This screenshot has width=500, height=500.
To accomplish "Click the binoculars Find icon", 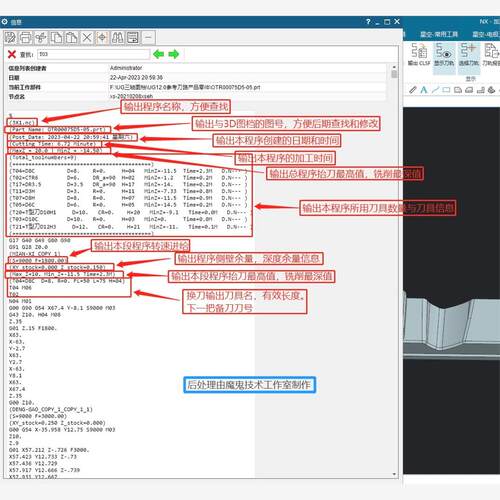I will tap(117, 37).
